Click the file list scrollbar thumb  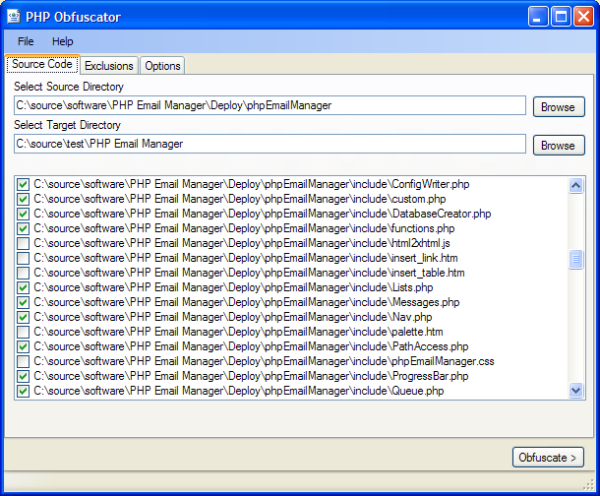click(x=576, y=259)
